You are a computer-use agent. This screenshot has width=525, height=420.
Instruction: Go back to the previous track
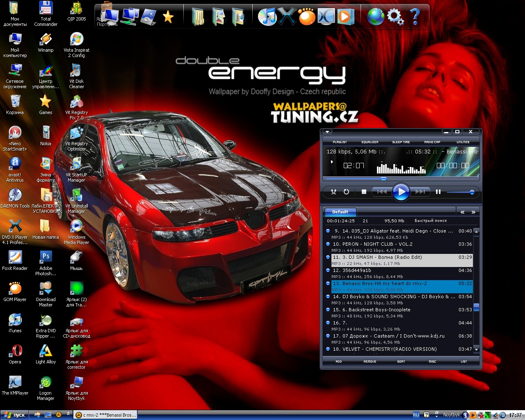click(382, 192)
